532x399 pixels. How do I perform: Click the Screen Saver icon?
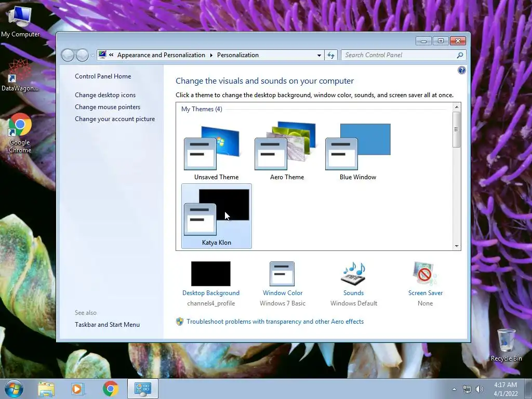pos(425,273)
